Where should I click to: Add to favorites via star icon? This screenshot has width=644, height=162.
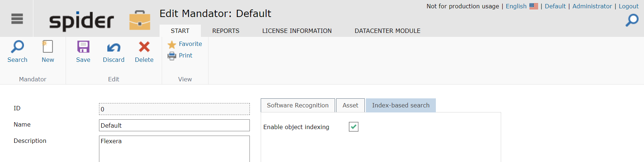pos(172,44)
